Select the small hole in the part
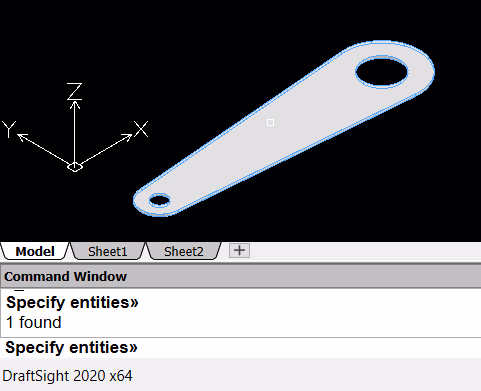 point(159,200)
